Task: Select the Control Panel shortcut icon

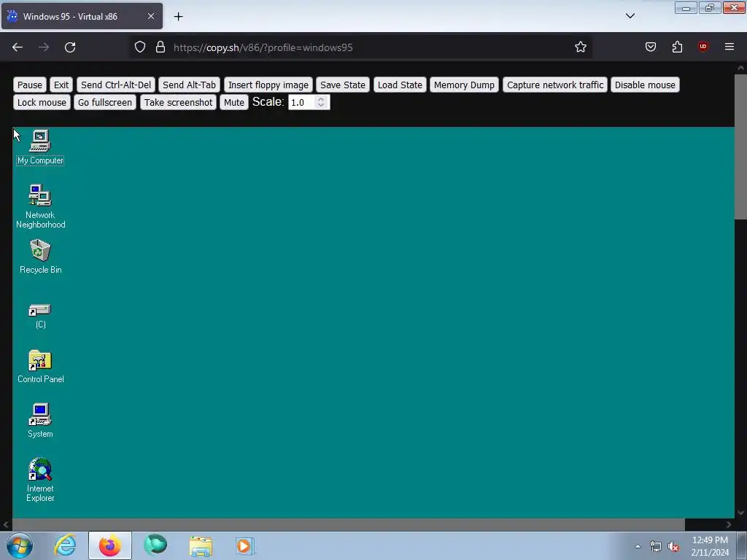Action: (x=41, y=366)
